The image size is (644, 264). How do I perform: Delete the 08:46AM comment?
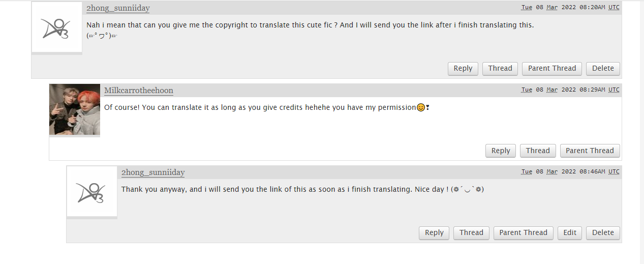[x=603, y=233]
